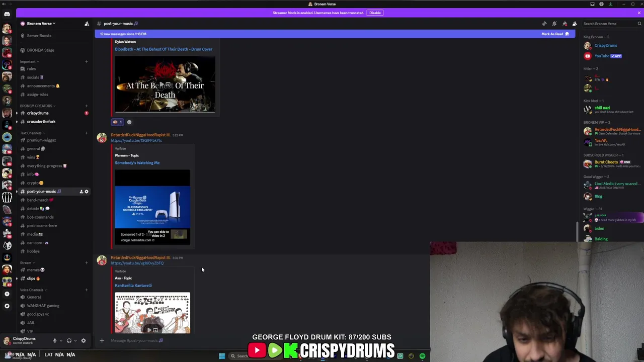Click the add reaction smiley icon
This screenshot has width=644, height=362.
click(129, 122)
